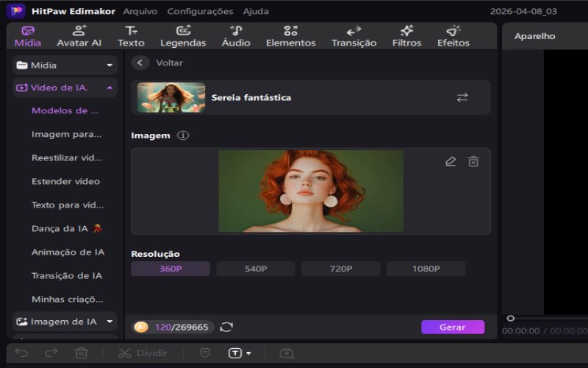The image size is (588, 368).
Task: Open the Mídia tab in toolbar
Action: point(28,36)
